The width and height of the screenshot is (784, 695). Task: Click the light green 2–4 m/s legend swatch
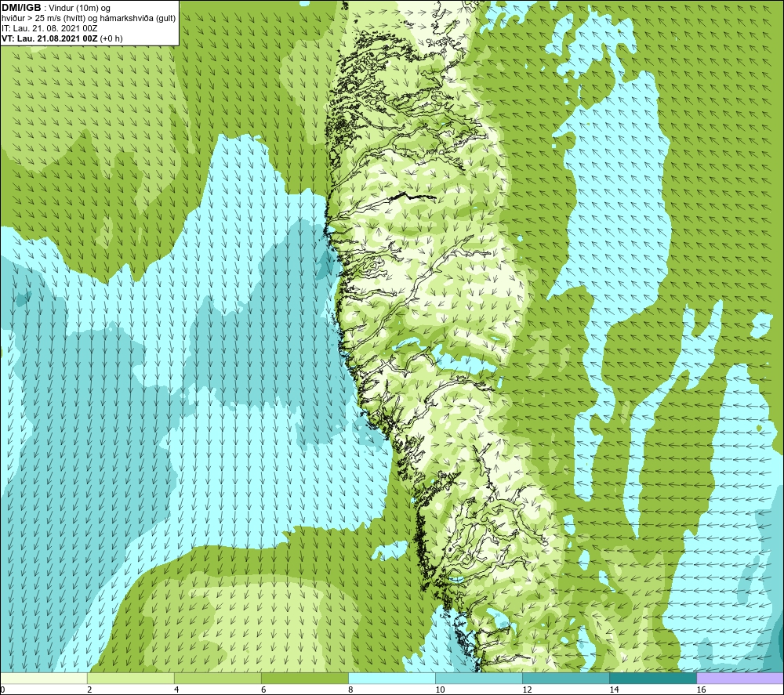click(x=130, y=678)
